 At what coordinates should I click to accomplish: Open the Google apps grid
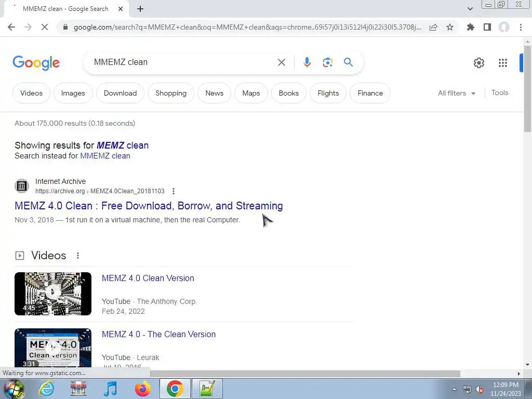pos(503,63)
